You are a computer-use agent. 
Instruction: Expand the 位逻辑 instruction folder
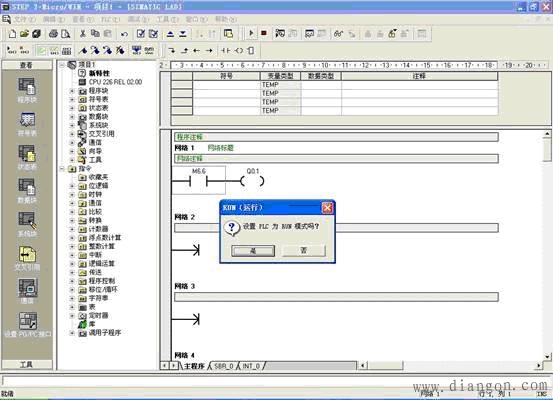click(72, 186)
